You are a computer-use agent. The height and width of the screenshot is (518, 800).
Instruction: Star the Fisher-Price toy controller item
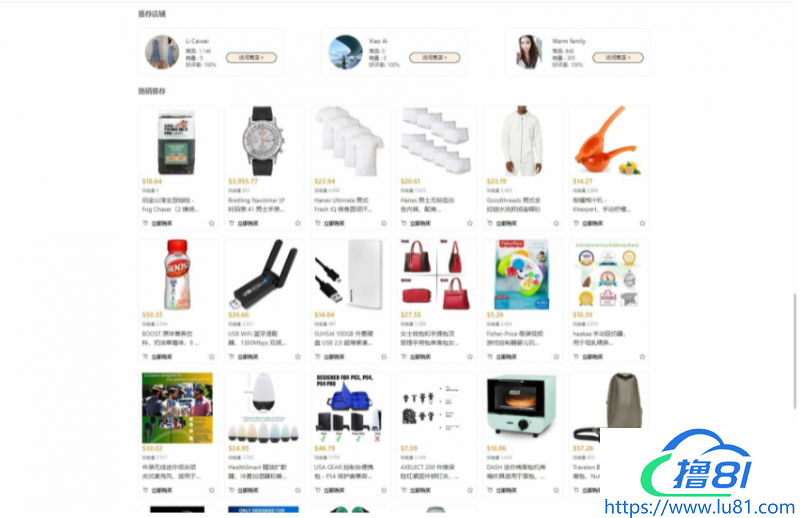(x=556, y=357)
